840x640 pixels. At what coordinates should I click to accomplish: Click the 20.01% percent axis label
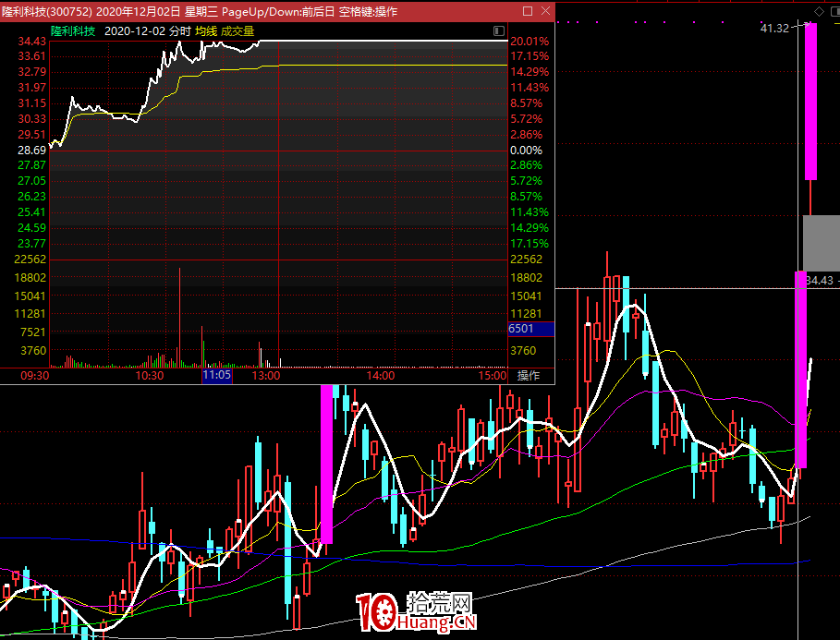[530, 42]
